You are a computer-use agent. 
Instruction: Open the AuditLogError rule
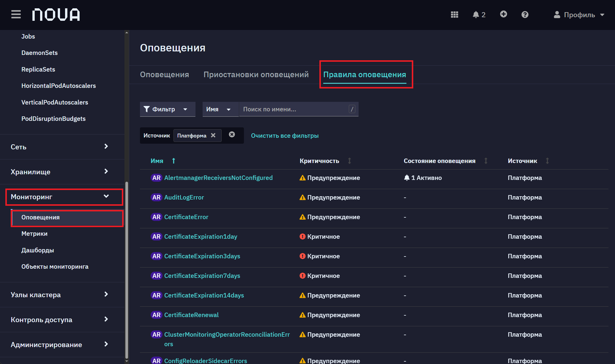point(184,197)
